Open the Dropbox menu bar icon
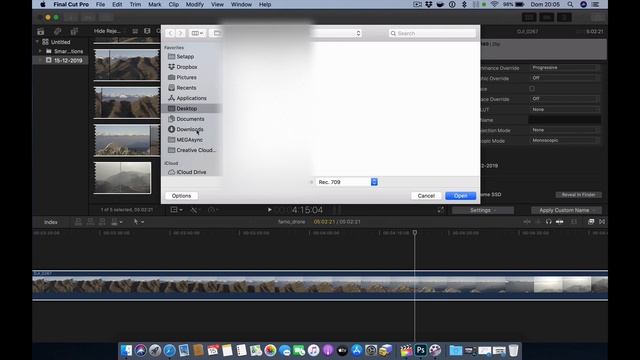Screen dimensions: 640x360 click(x=429, y=4)
